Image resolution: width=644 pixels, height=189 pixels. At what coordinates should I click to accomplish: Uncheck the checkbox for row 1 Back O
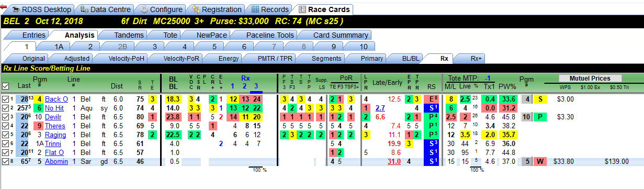coord(5,99)
